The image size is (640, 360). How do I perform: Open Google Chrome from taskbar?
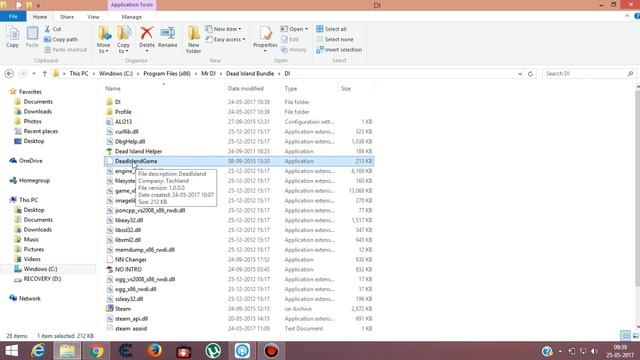[x=96, y=351]
